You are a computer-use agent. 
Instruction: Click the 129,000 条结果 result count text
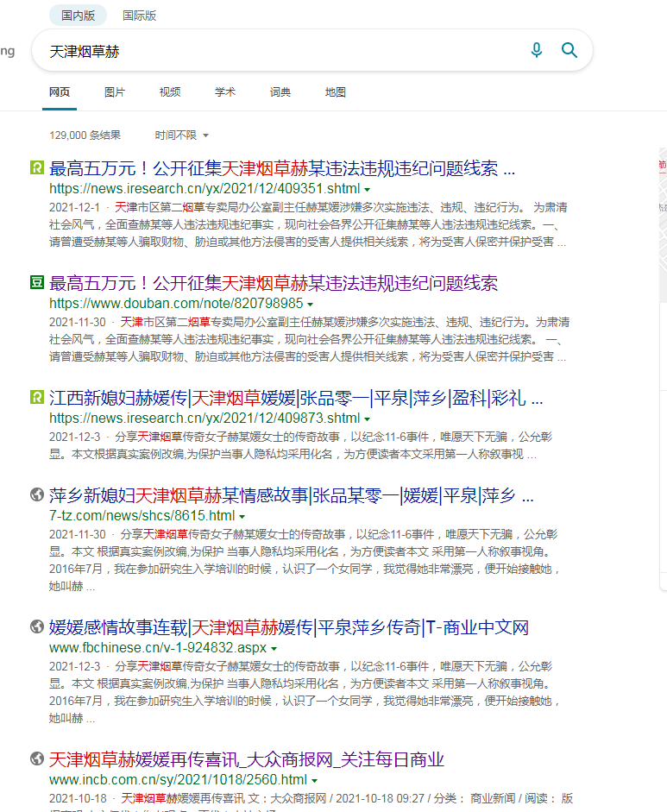85,135
